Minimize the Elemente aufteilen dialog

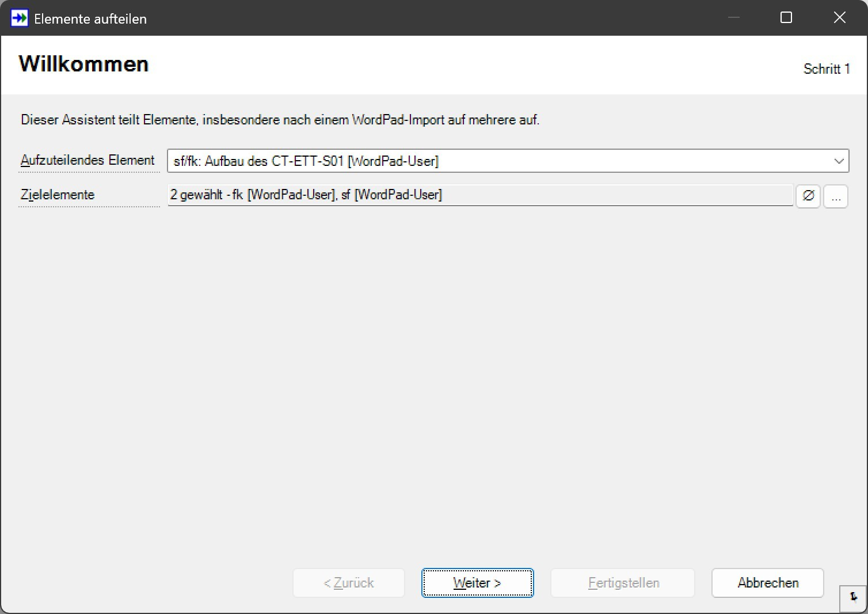click(x=733, y=18)
